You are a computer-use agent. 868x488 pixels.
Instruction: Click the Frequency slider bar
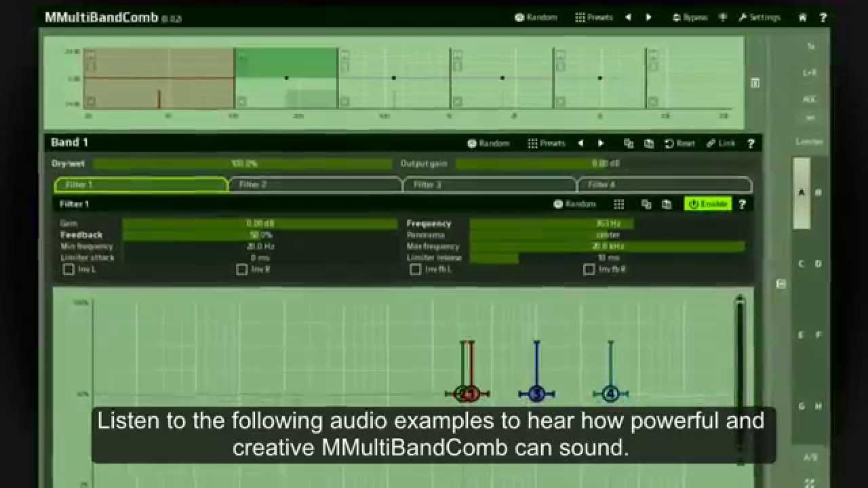(x=607, y=223)
